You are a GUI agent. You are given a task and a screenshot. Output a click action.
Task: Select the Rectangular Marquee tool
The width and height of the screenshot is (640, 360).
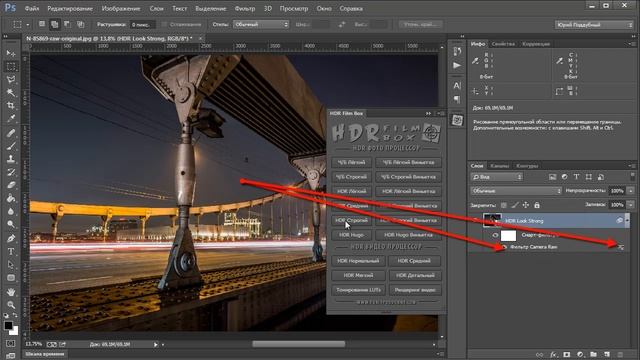pyautogui.click(x=11, y=67)
